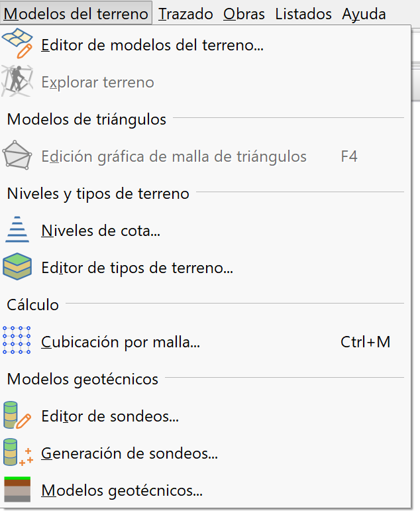Select Niveles de cota menu entry

click(101, 231)
